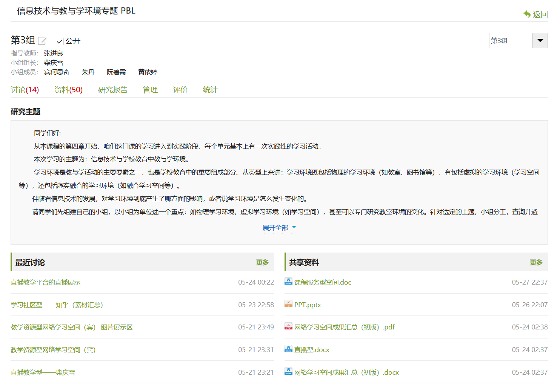Switch to the 讨论(14) tab
The width and height of the screenshot is (560, 392).
(25, 90)
